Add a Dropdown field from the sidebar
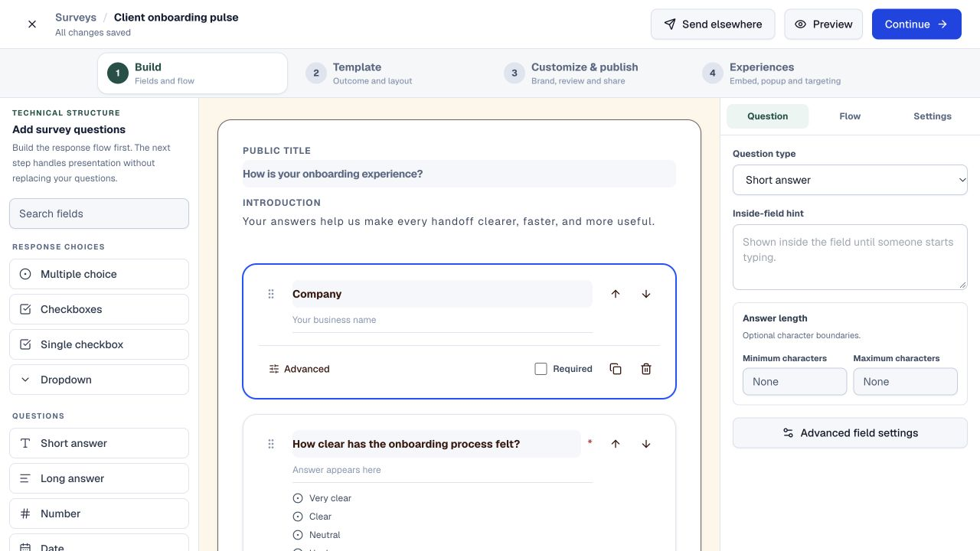Viewport: 980px width, 551px height. tap(99, 380)
